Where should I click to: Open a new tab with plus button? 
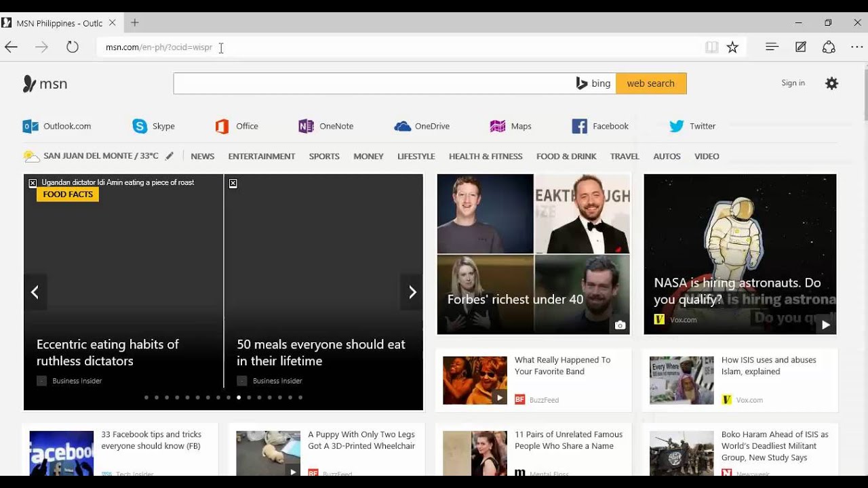[135, 22]
